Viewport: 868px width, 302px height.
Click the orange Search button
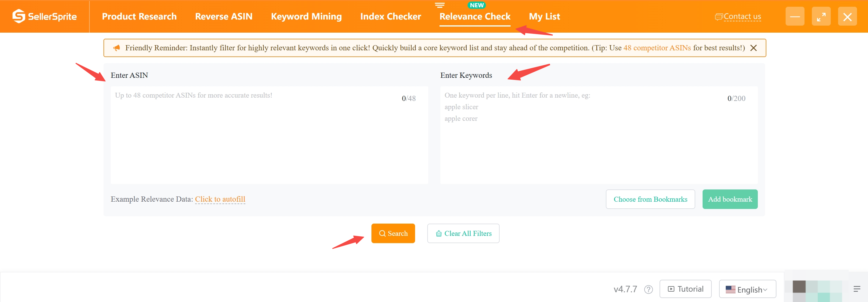[x=393, y=233]
